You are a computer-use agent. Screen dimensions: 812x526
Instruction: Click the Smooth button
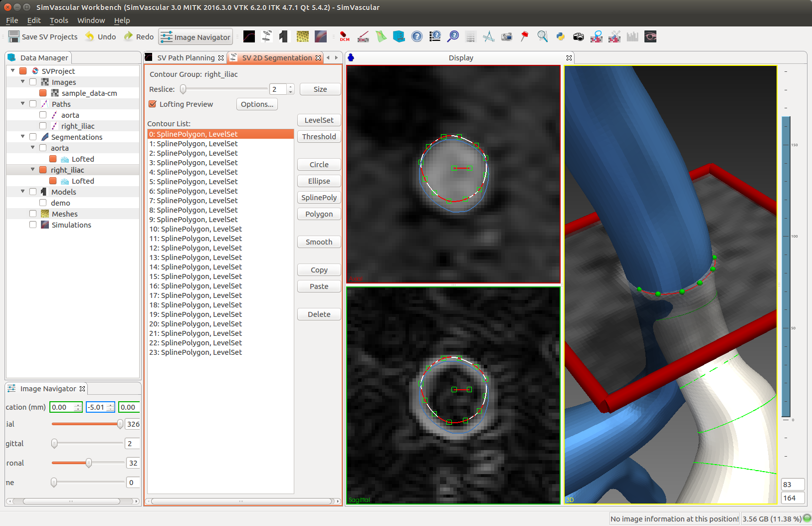coord(319,242)
